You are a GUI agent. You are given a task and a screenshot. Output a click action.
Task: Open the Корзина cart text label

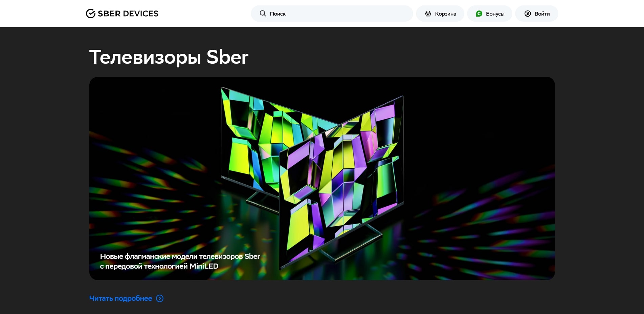(x=445, y=14)
